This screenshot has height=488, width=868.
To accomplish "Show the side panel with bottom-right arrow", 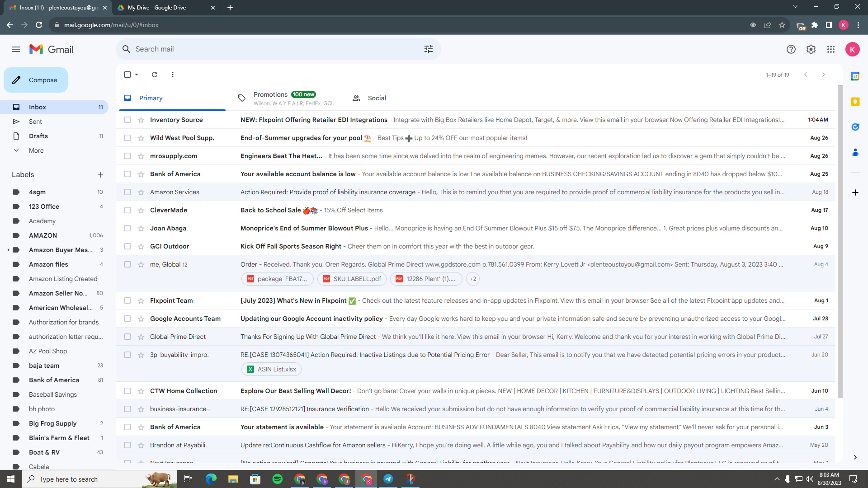I will (x=855, y=457).
